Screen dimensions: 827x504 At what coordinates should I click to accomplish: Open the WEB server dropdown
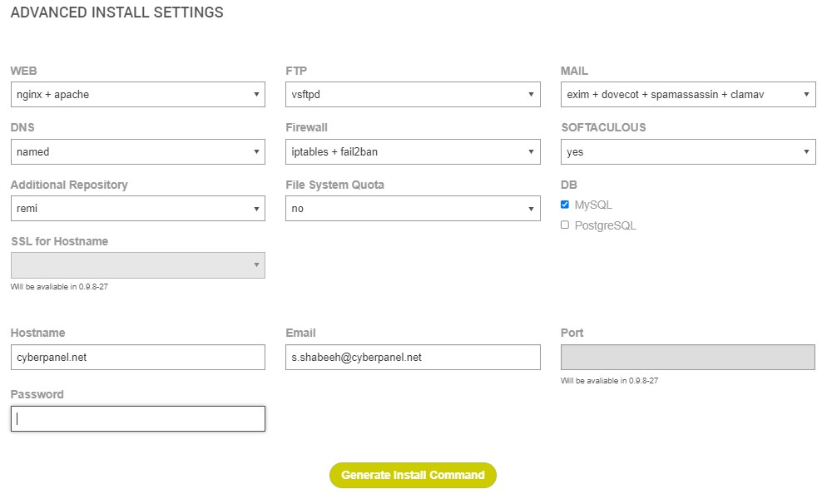[x=137, y=94]
